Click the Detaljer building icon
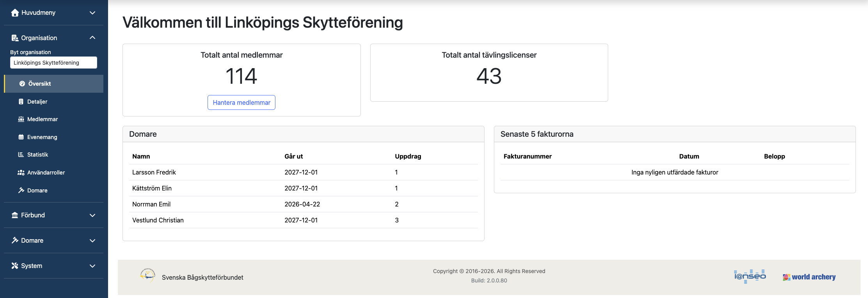Screen dimensions: 868x298 (21, 102)
